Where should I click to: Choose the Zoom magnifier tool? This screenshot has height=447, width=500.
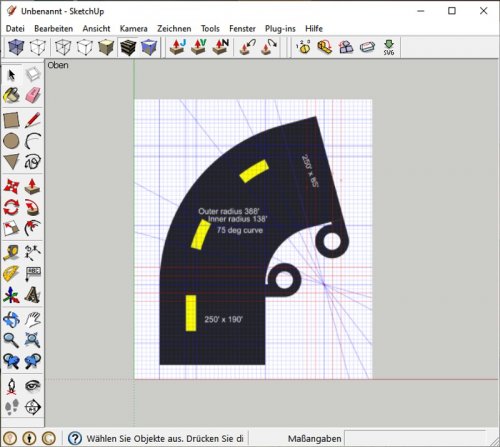pos(11,340)
